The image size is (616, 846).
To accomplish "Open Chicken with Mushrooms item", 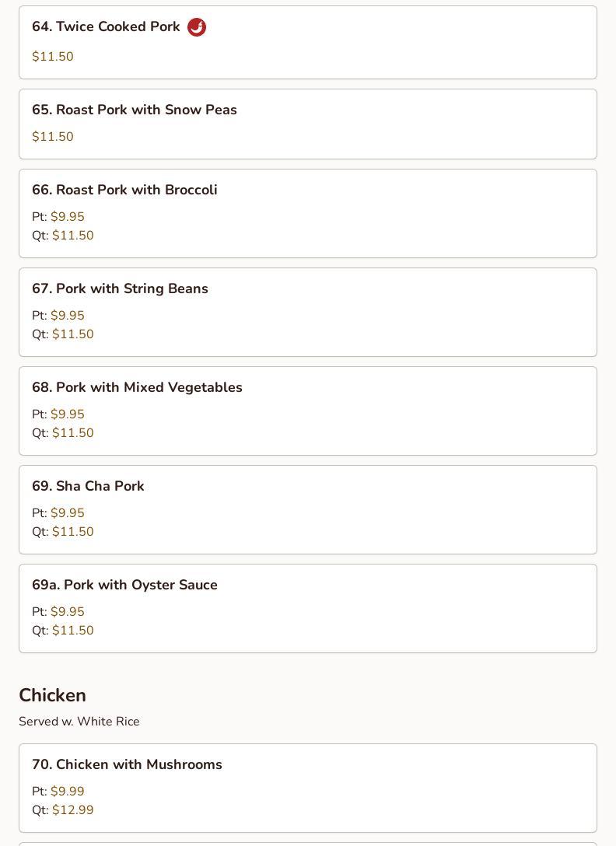I will (x=127, y=765).
